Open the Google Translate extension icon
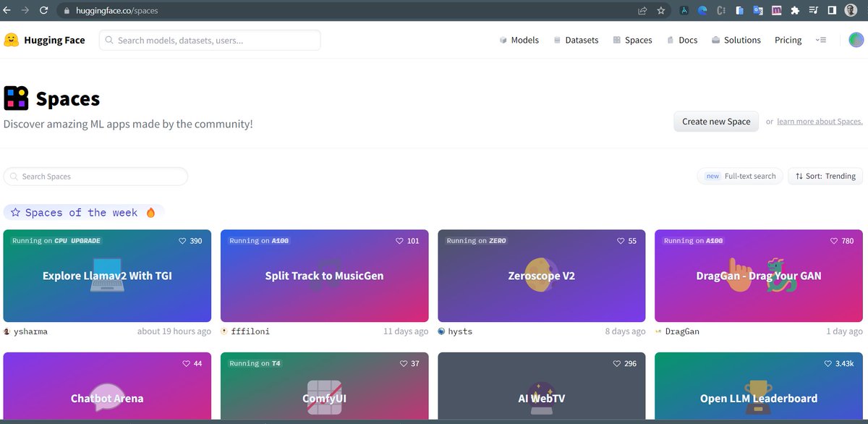The width and height of the screenshot is (868, 424). pos(758,11)
